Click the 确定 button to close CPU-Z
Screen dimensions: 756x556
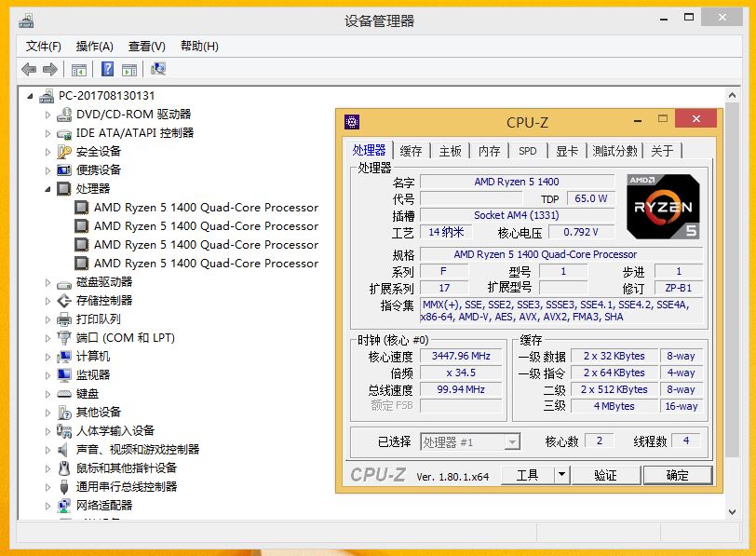click(678, 475)
